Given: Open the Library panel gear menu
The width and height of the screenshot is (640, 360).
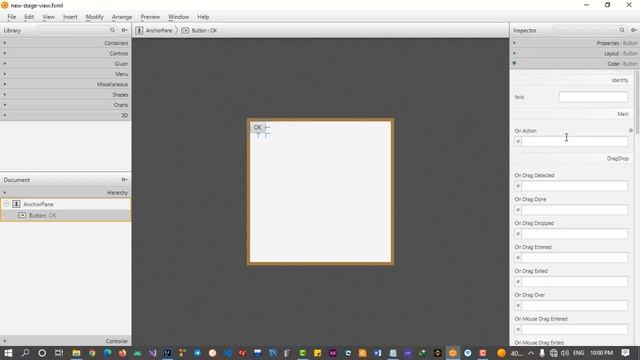Looking at the screenshot, I should [124, 30].
